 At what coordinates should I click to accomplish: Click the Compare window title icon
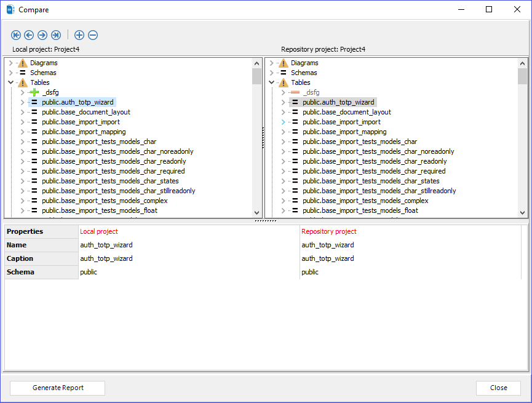(x=10, y=9)
